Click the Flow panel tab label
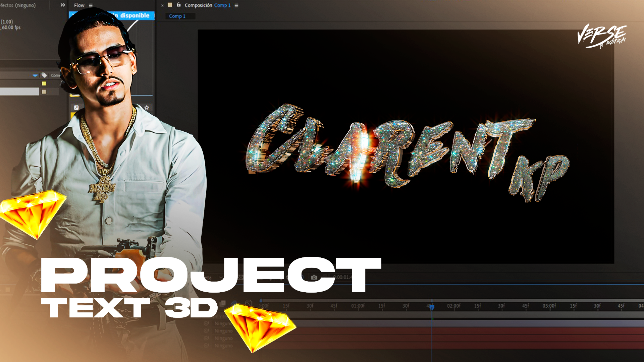This screenshot has width=644, height=362. 79,5
